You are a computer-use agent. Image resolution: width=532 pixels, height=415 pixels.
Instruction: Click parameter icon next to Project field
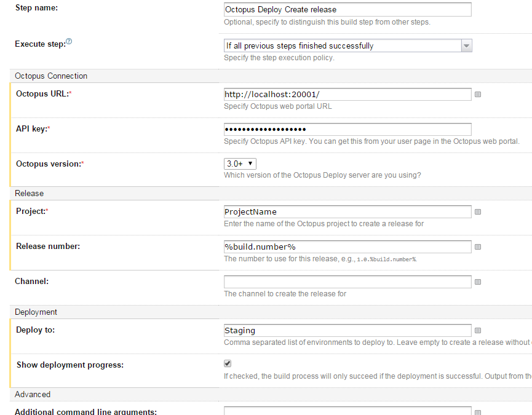coord(478,212)
